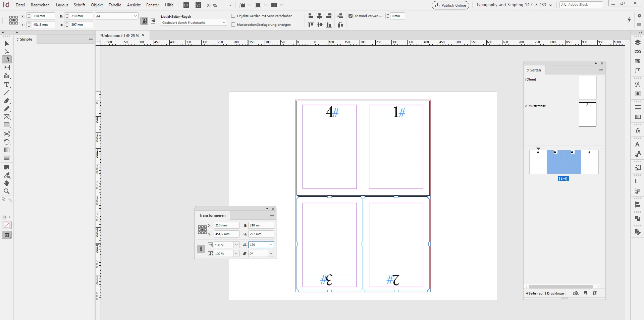
Task: Select the Pen tool
Action: (x=7, y=101)
